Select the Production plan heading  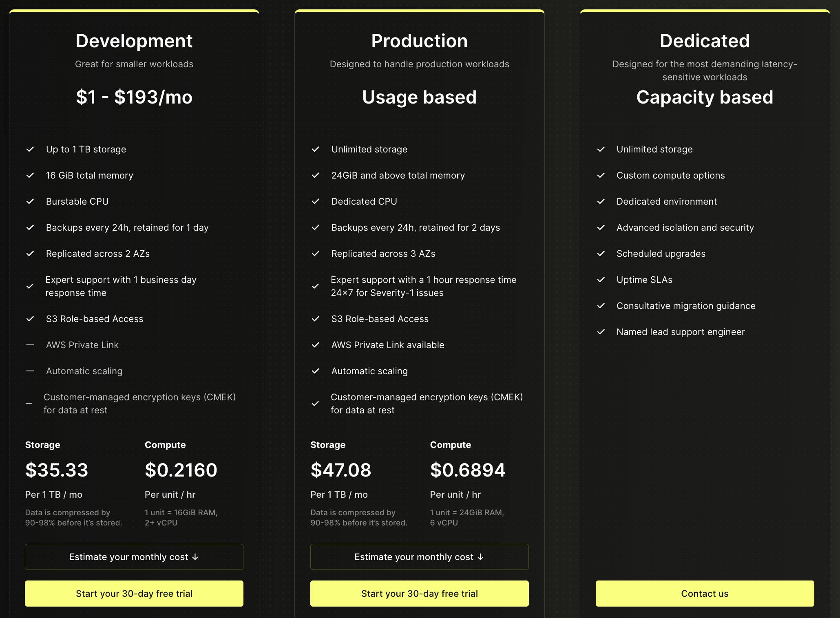pos(419,41)
